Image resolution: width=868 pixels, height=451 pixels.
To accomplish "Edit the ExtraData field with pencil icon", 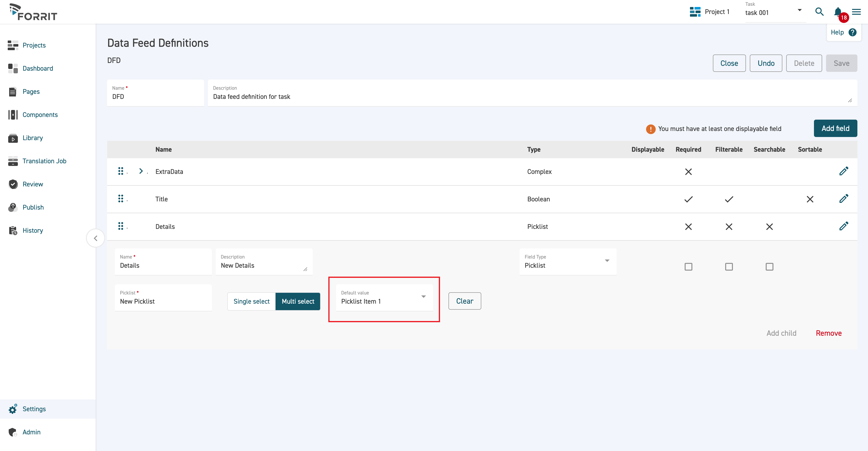I will click(x=844, y=171).
